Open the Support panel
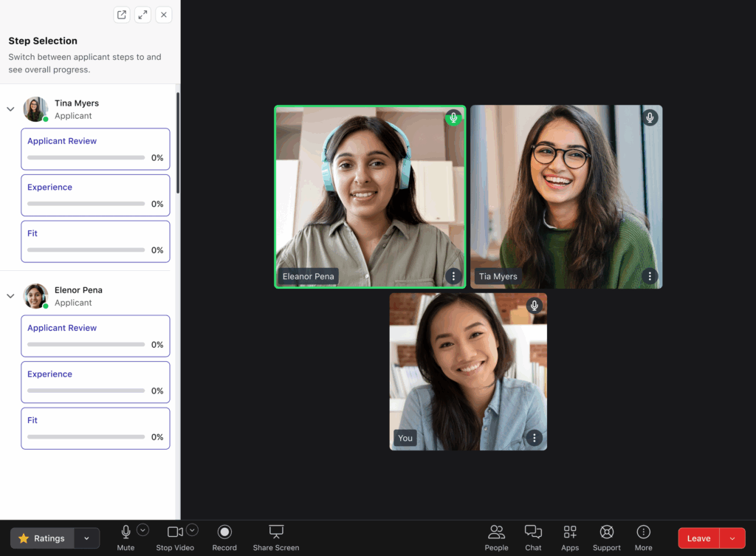Viewport: 756px width, 556px height. click(607, 538)
